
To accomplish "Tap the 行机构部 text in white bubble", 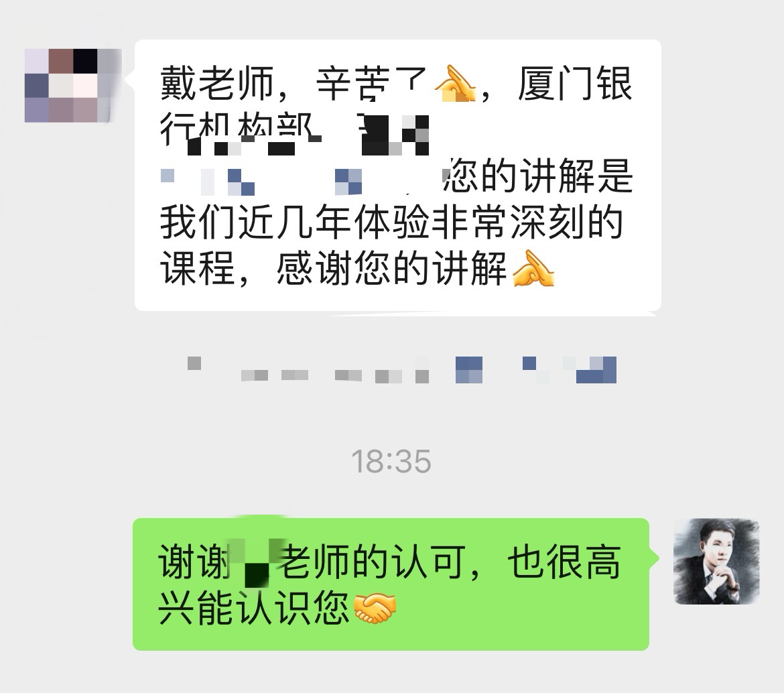I will (x=237, y=129).
